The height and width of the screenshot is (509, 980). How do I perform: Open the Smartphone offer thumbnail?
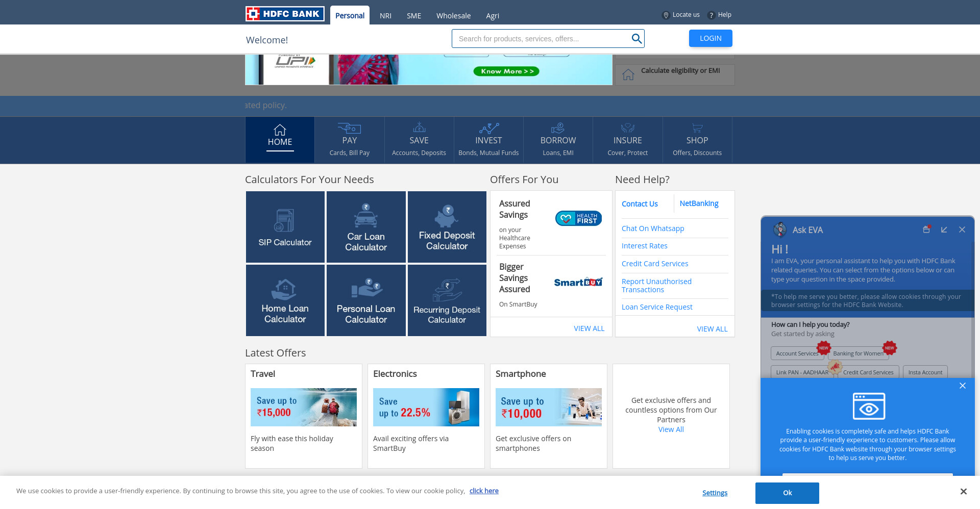click(549, 407)
